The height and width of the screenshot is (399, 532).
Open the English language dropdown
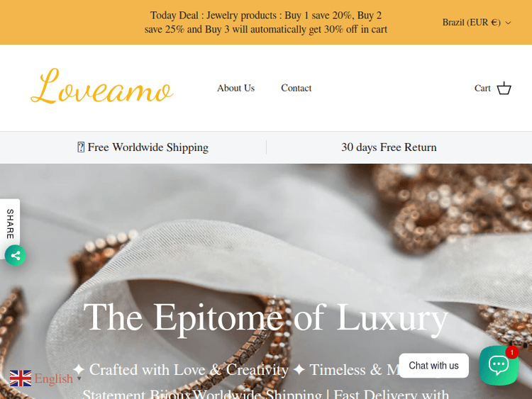45,378
